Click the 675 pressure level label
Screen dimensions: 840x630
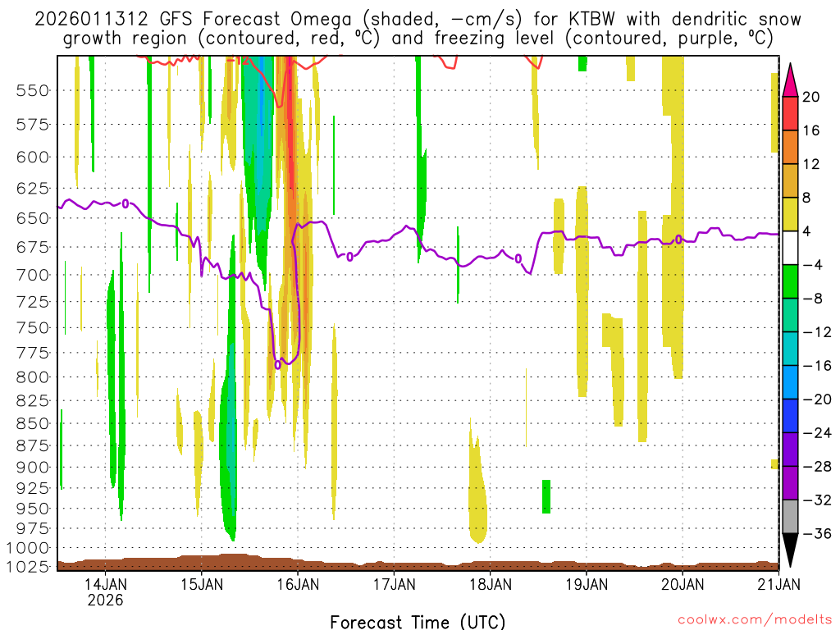[x=33, y=248]
